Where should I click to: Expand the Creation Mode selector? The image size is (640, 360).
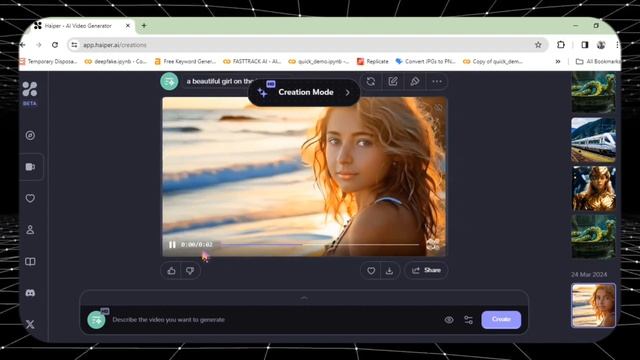click(x=304, y=93)
